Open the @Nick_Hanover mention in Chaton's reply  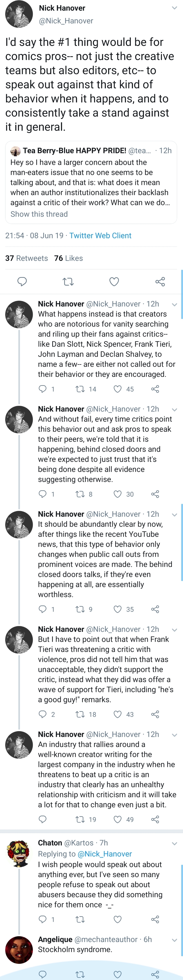[x=105, y=854]
